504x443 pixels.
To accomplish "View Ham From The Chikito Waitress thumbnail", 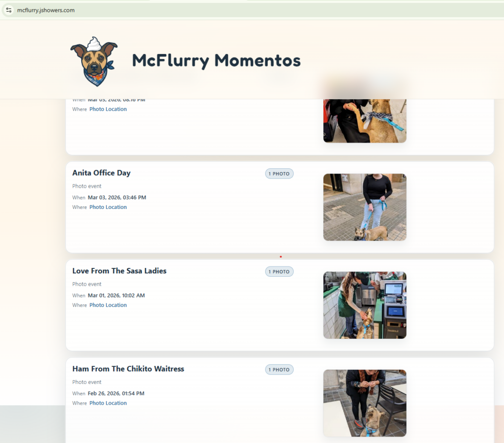I will 365,403.
